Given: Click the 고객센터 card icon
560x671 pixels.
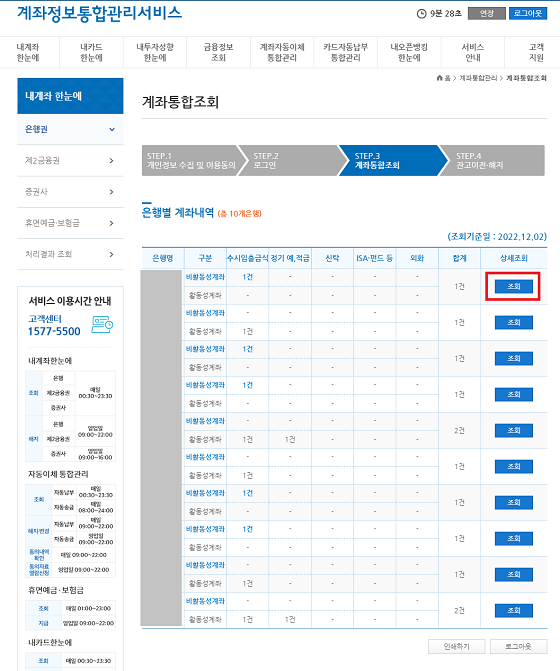Looking at the screenshot, I should [x=102, y=325].
